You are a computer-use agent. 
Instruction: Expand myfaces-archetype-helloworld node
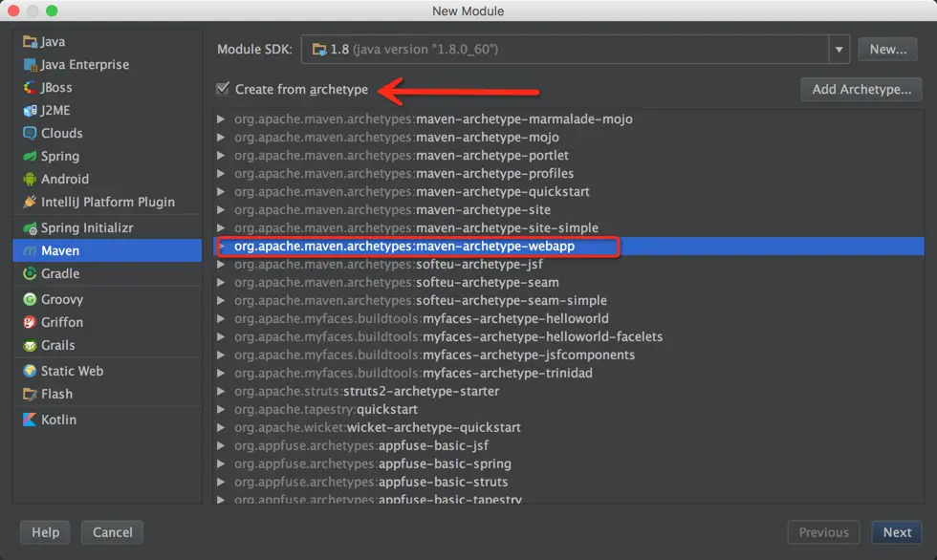pyautogui.click(x=221, y=318)
